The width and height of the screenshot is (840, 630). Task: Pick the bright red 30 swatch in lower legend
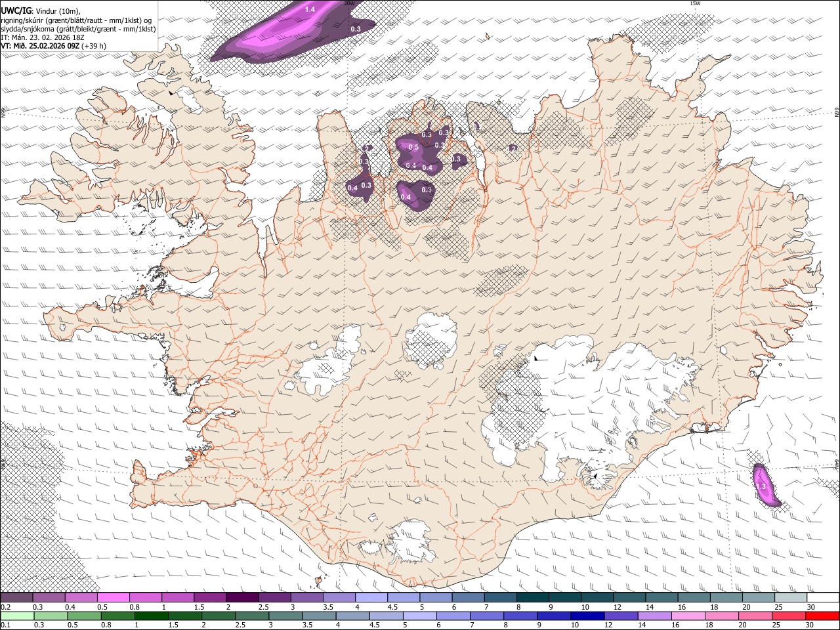click(822, 616)
